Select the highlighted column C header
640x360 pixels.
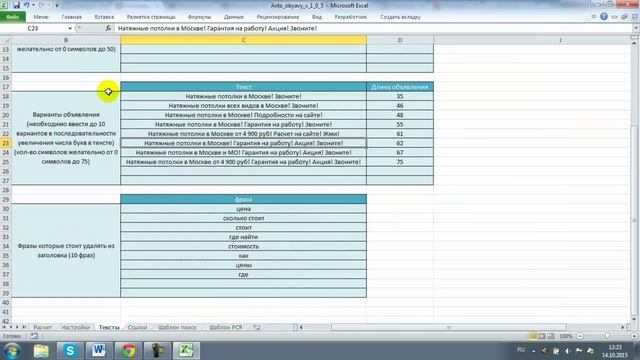[243, 40]
